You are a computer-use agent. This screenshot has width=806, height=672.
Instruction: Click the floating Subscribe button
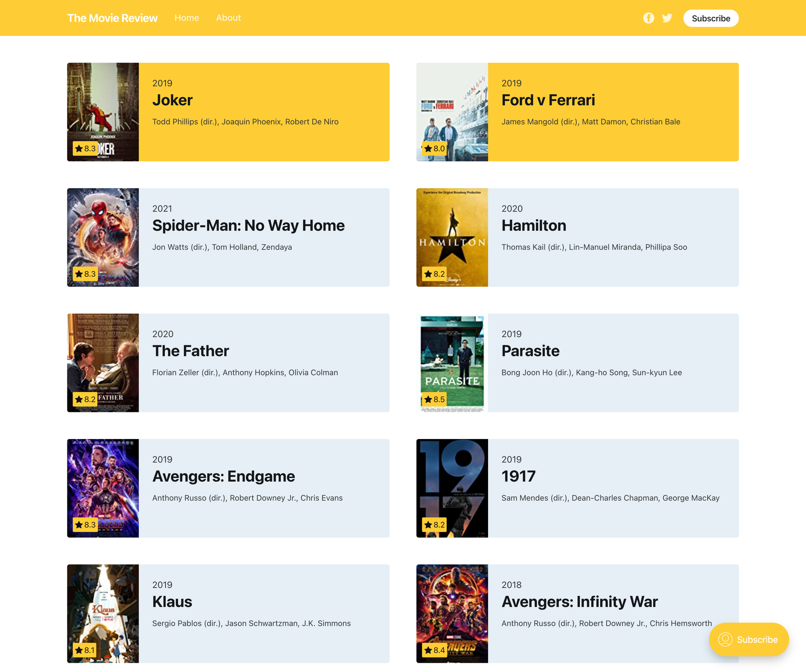[x=748, y=639]
